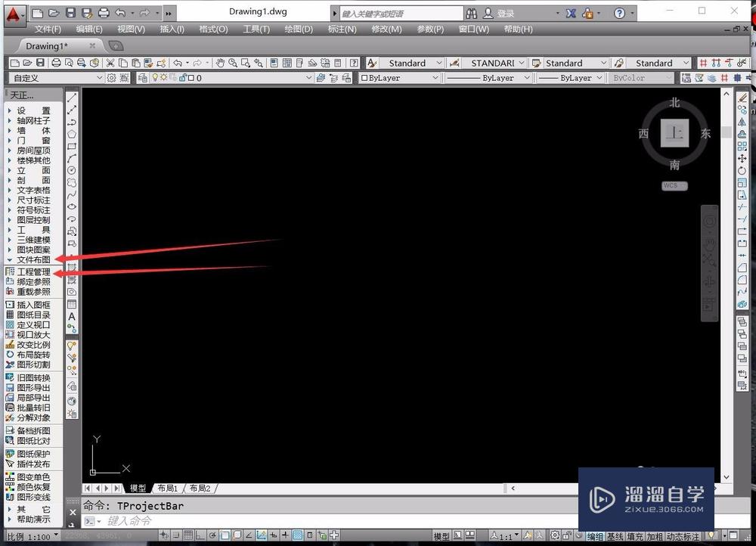Click the 图变单色 command icon
The width and height of the screenshot is (756, 546).
coord(10,476)
